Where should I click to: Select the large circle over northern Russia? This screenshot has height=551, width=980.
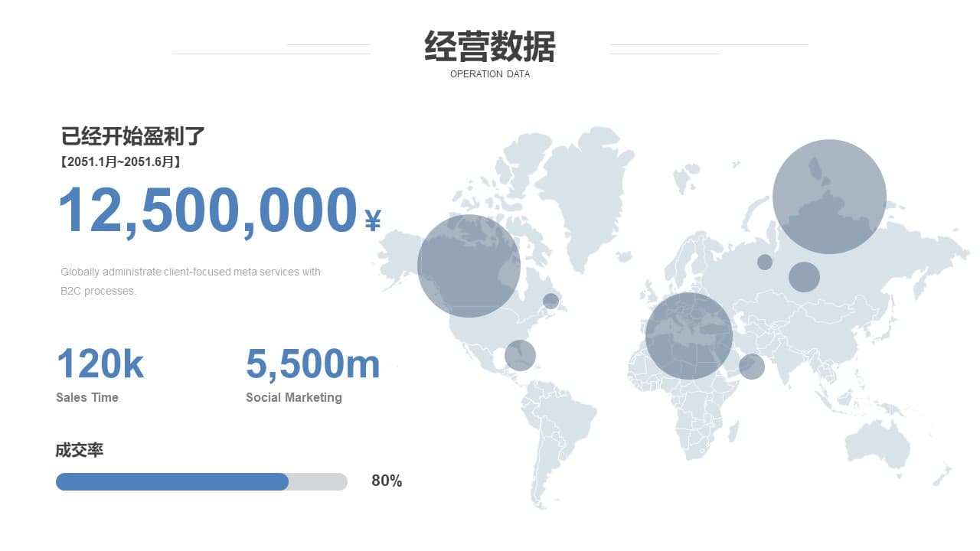pos(829,197)
